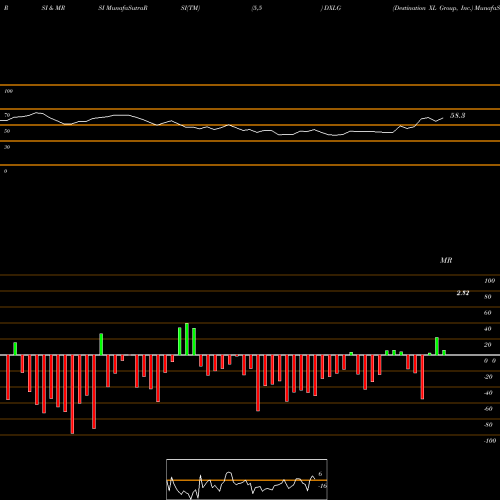Click the tallest green bar in the MR histogram

point(187,339)
